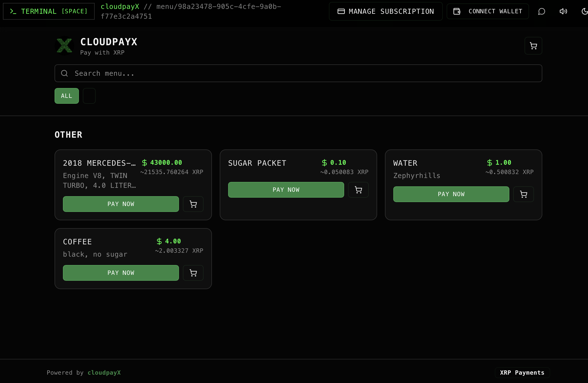Open the chat support bubble icon

(x=542, y=11)
